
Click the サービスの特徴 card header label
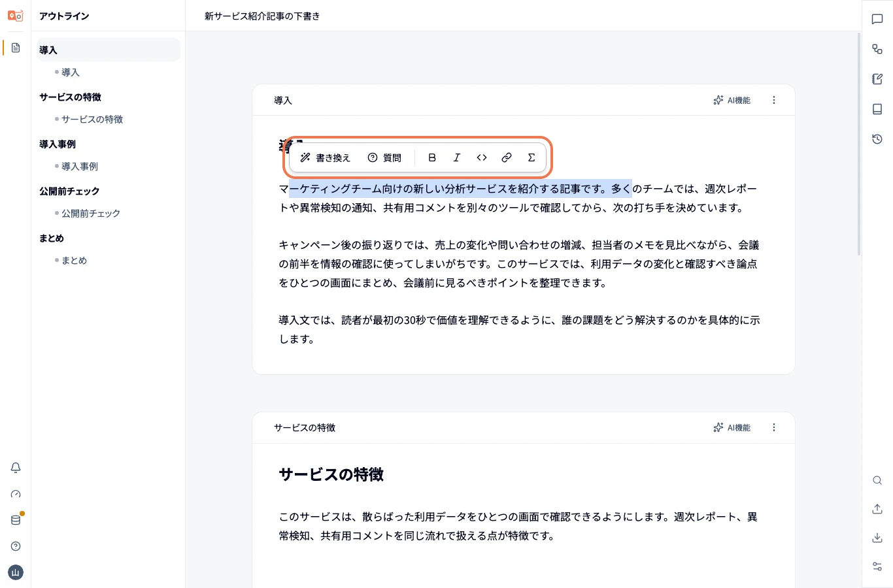coord(305,427)
